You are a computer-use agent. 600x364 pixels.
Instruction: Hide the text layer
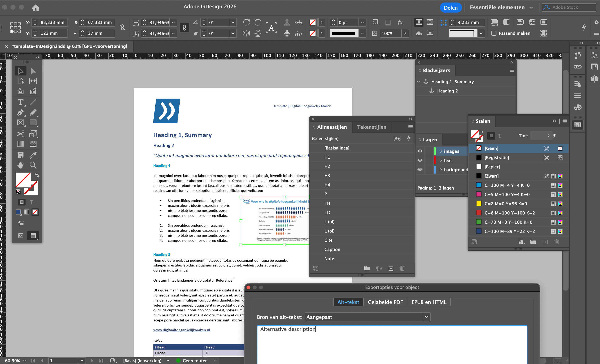point(420,160)
